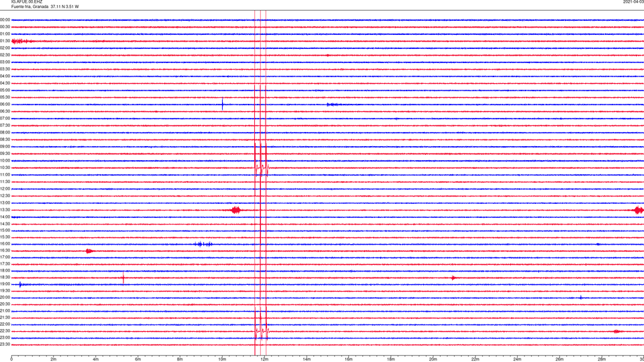Image resolution: width=644 pixels, height=362 pixels.
Task: Select the 10:30 time label
Action: pyautogui.click(x=5, y=168)
